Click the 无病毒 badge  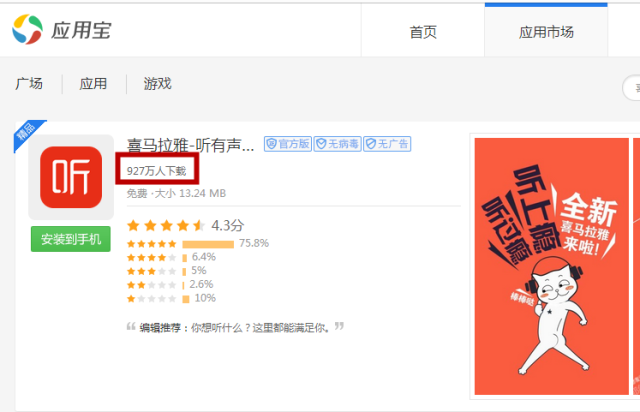[337, 144]
